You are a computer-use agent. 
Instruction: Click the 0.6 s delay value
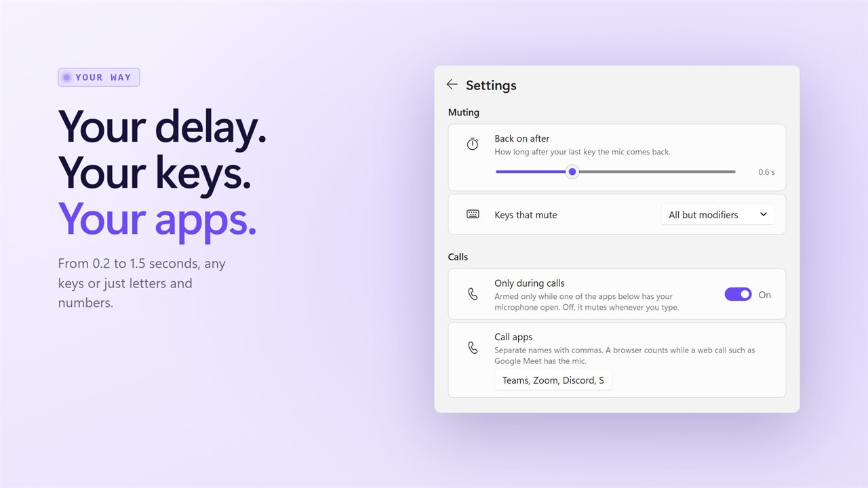tap(766, 172)
